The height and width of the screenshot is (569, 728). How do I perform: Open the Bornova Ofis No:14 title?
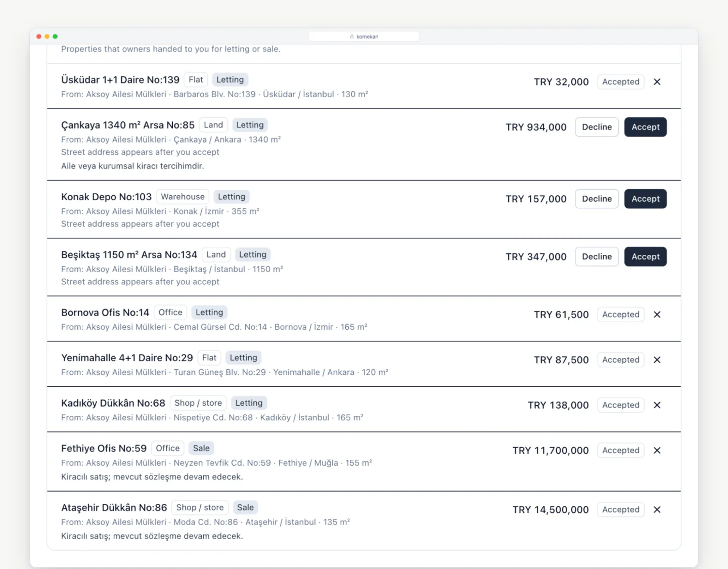(x=105, y=313)
